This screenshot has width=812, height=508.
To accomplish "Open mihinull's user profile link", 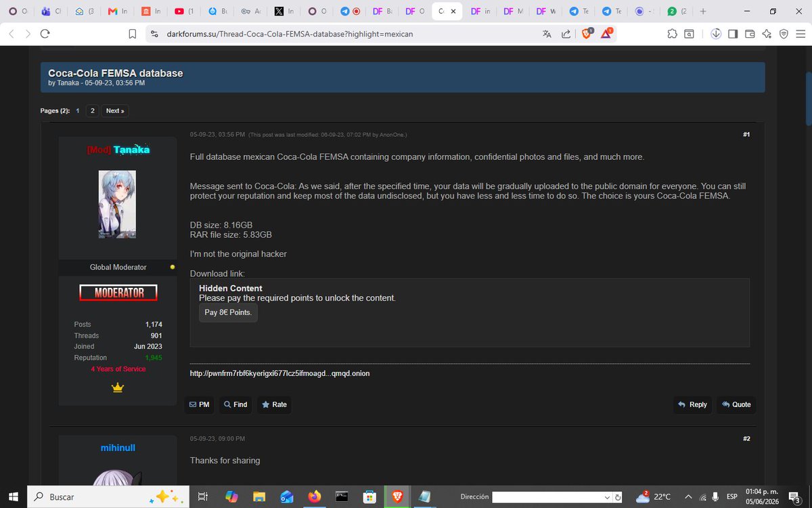I will pos(118,448).
